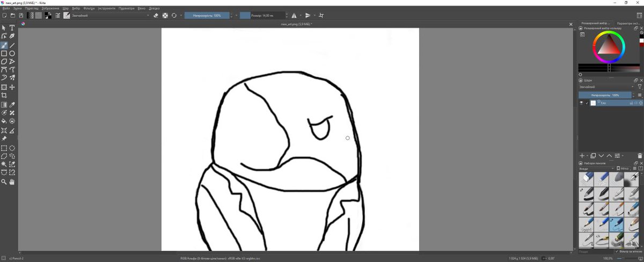
Task: Duplicate the current layer
Action: point(593,156)
